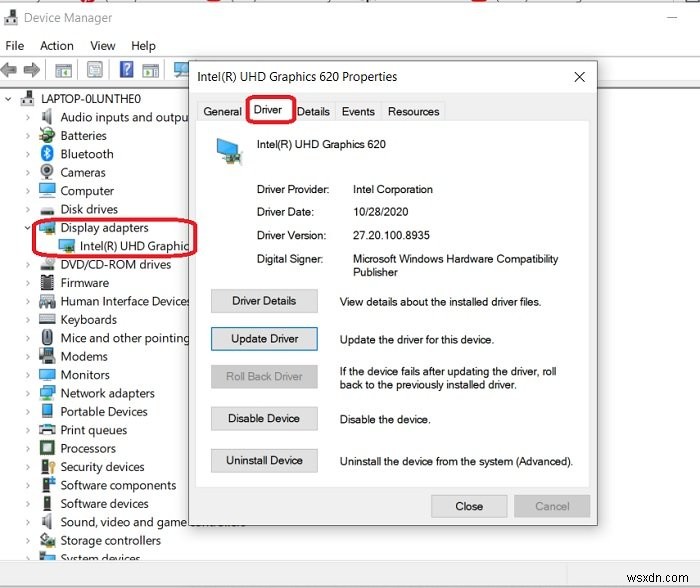The height and width of the screenshot is (588, 700).
Task: Click the Show/Hide console tree toolbar icon
Action: click(x=63, y=70)
